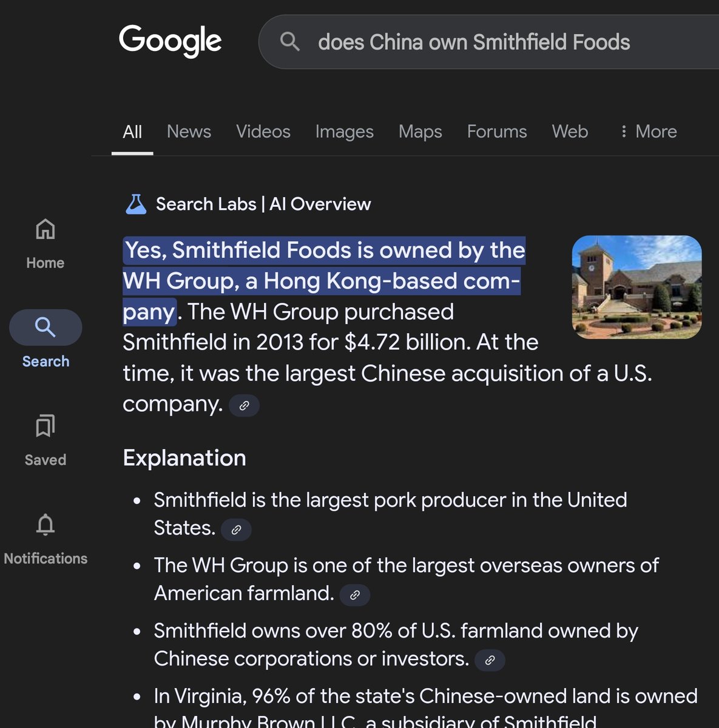719x728 pixels.
Task: Open the Smithfield building thumbnail image
Action: (637, 287)
